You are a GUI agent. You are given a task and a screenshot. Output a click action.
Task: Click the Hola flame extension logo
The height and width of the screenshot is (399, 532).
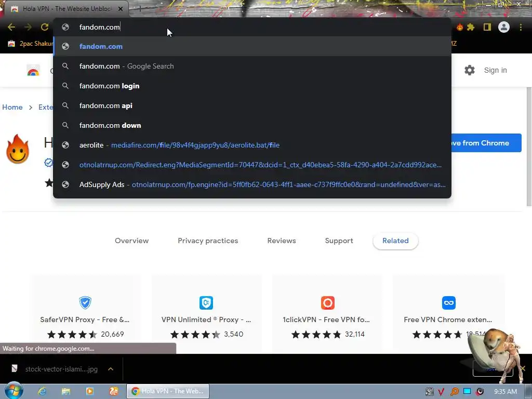click(x=18, y=149)
